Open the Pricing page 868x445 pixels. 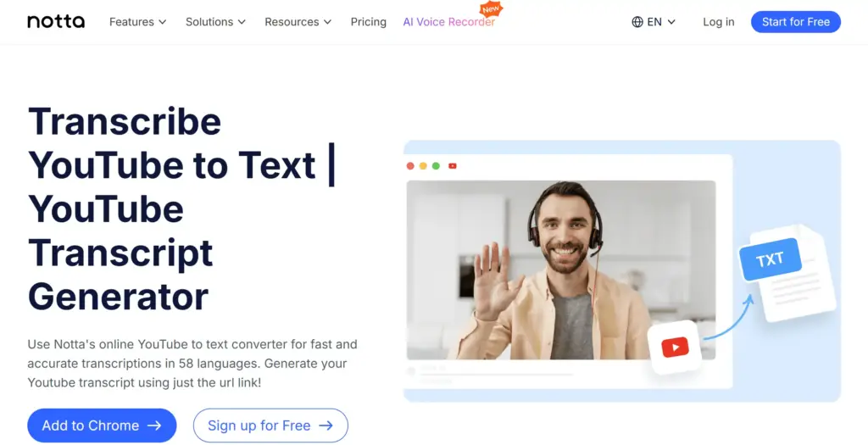click(x=368, y=21)
